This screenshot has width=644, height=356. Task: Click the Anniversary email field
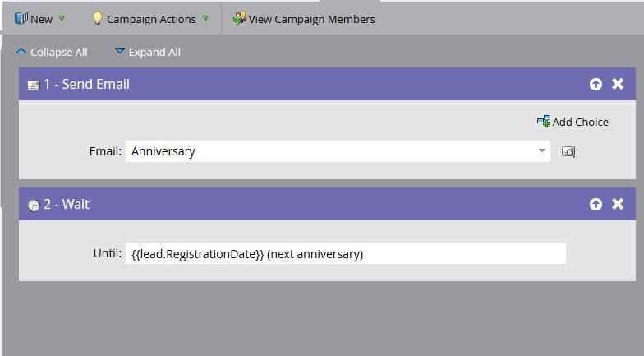click(329, 150)
